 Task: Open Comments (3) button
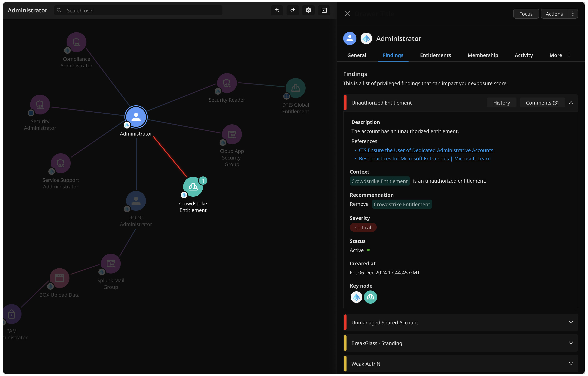542,102
